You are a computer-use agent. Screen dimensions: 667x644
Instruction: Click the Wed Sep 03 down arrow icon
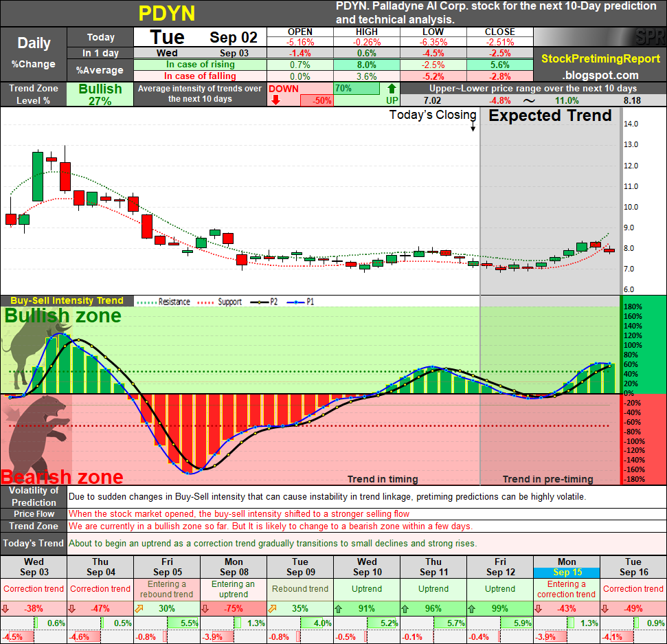pyautogui.click(x=5, y=609)
